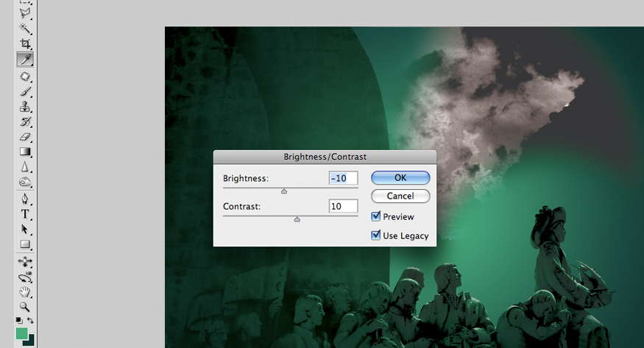The image size is (644, 348).
Task: Select the History Brush tool
Action: click(x=24, y=122)
